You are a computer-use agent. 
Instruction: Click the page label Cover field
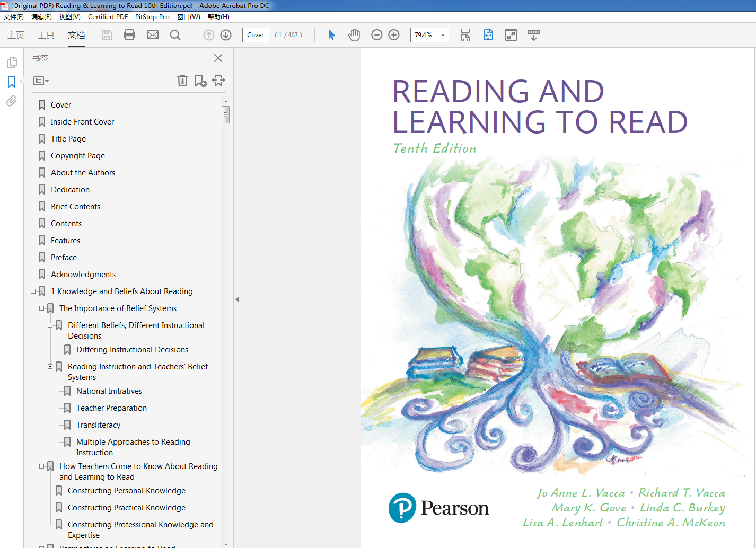click(x=256, y=35)
